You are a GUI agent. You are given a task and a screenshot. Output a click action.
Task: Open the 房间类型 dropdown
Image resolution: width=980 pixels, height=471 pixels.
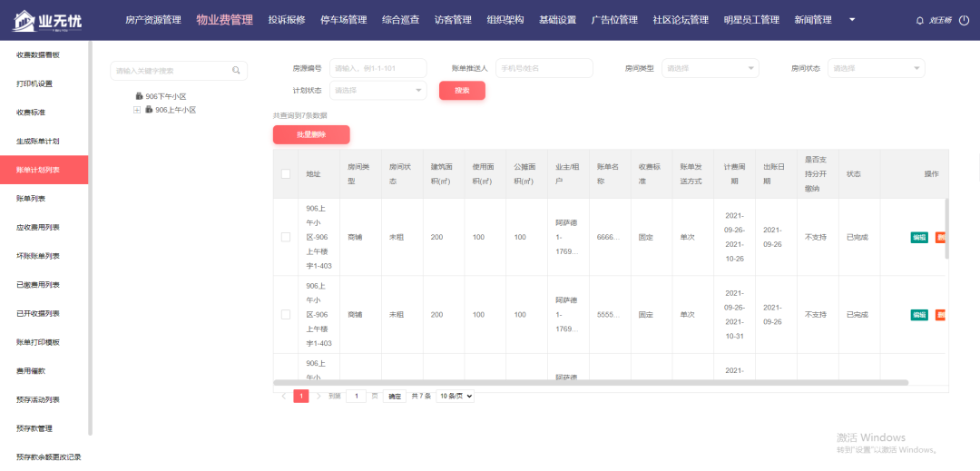710,68
